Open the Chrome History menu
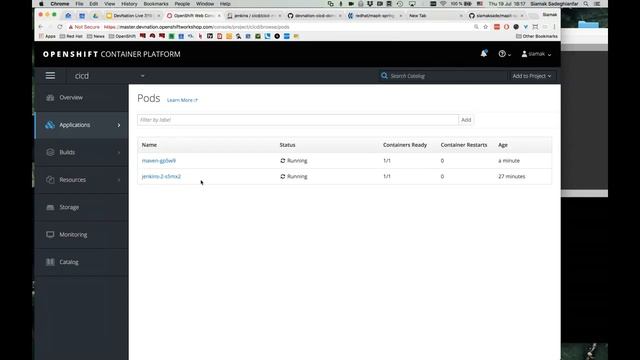The height and width of the screenshot is (360, 640). [129, 4]
